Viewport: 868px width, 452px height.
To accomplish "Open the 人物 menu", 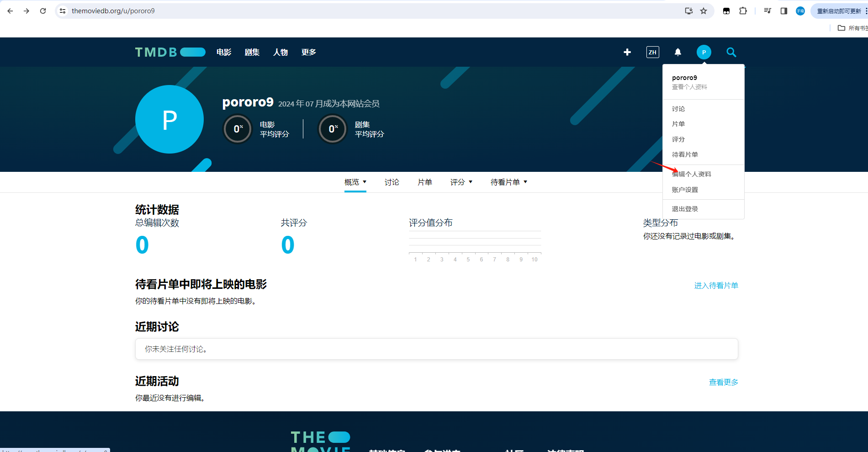I will [281, 52].
